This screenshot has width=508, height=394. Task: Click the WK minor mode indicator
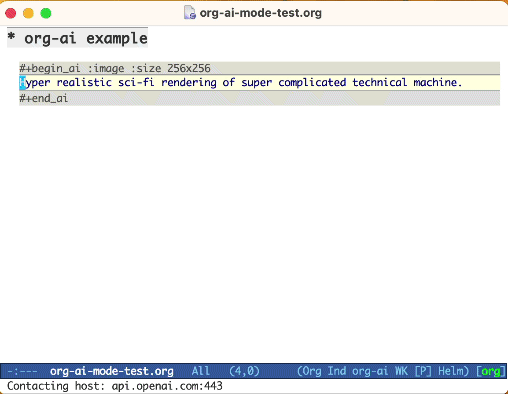(x=401, y=371)
